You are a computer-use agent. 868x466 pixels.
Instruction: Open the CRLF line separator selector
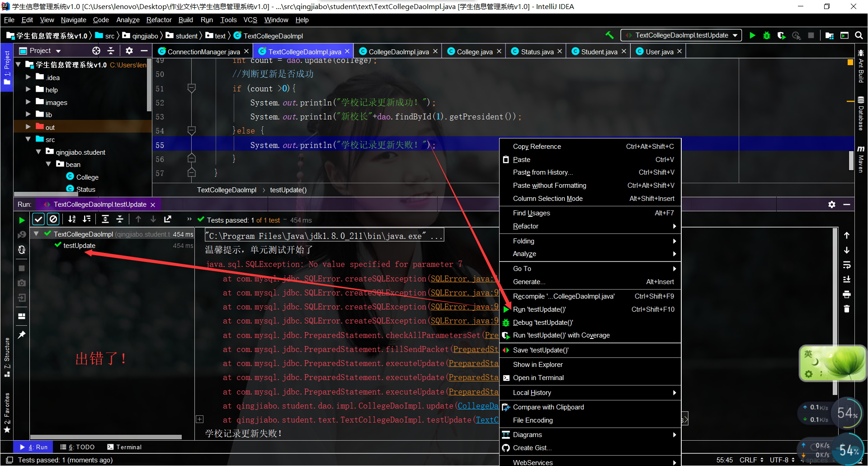click(x=751, y=460)
